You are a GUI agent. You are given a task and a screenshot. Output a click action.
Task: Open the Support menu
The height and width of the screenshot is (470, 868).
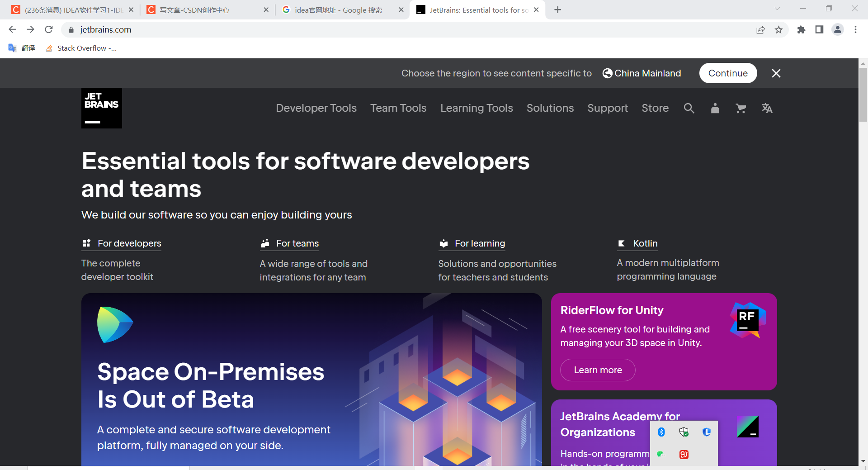[x=608, y=108]
